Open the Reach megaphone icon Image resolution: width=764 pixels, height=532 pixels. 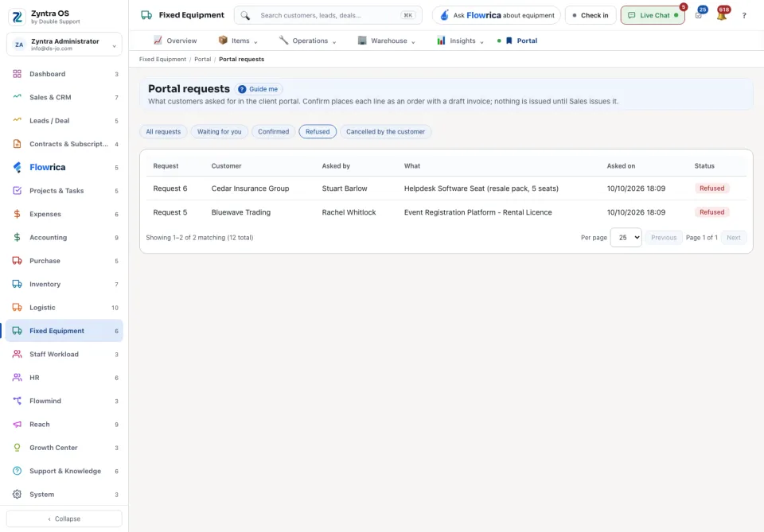(x=17, y=424)
